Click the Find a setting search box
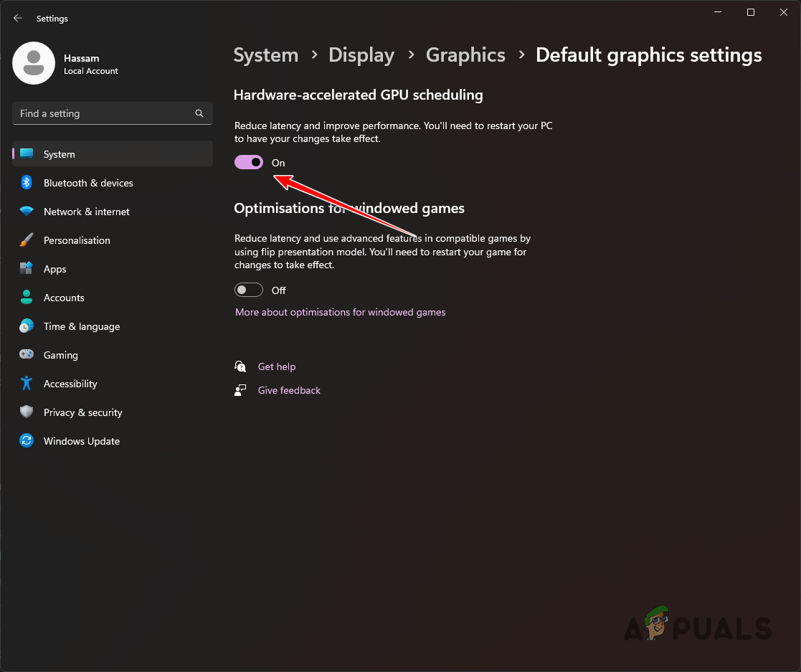 [x=112, y=113]
